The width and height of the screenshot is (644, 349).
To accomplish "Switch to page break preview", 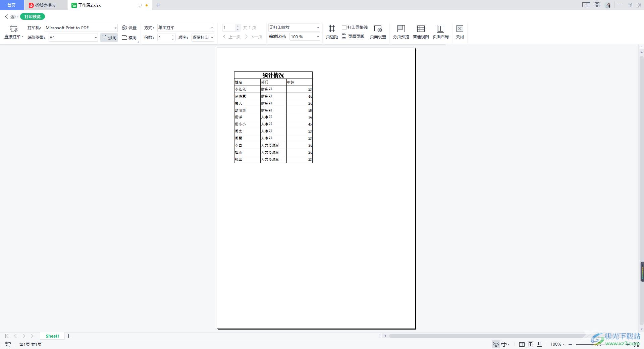I will [401, 32].
